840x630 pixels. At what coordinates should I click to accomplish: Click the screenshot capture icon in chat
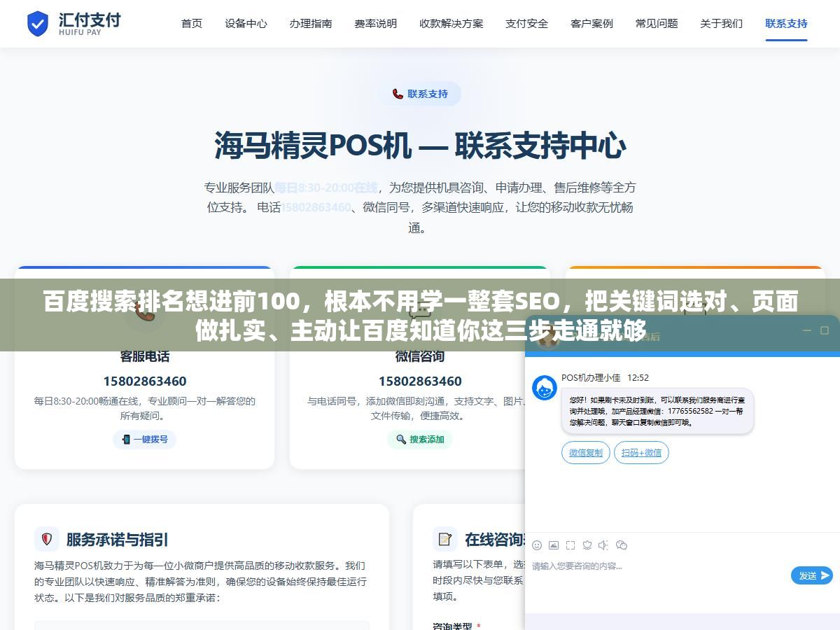coord(570,545)
